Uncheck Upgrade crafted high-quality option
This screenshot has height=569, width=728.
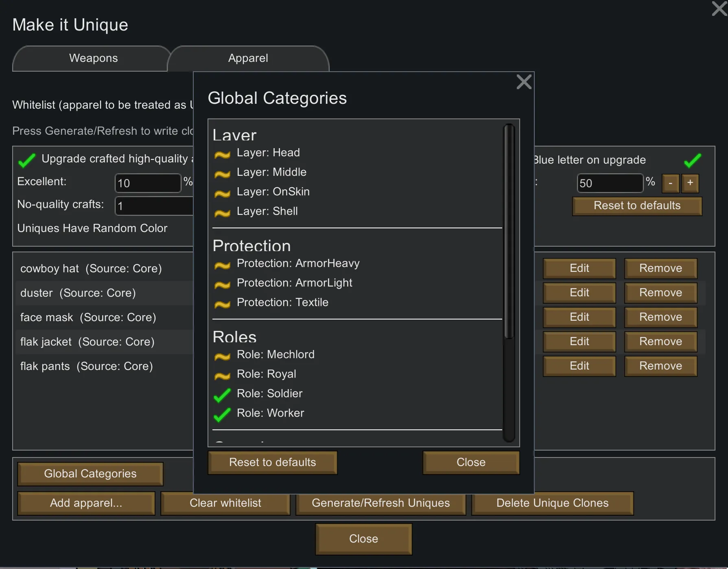click(27, 160)
